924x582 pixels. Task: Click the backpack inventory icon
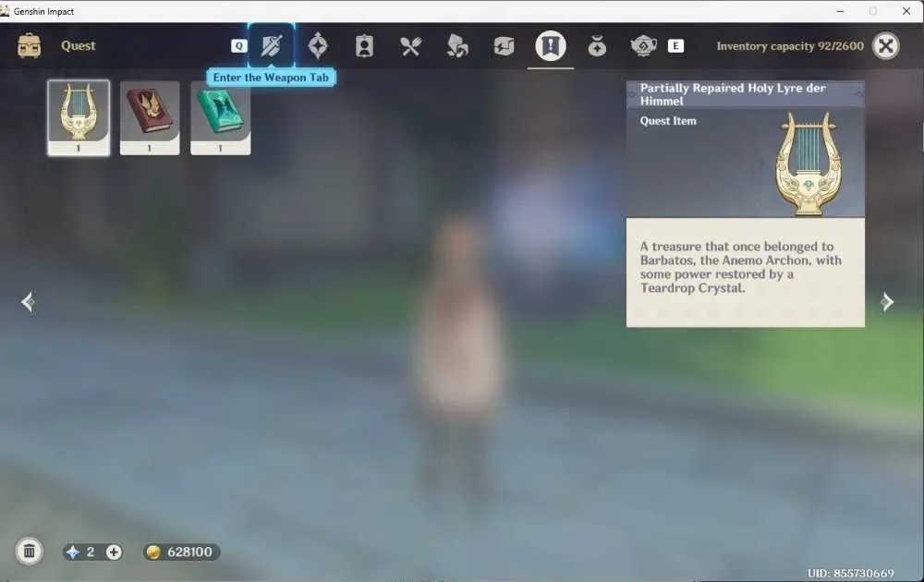click(29, 46)
